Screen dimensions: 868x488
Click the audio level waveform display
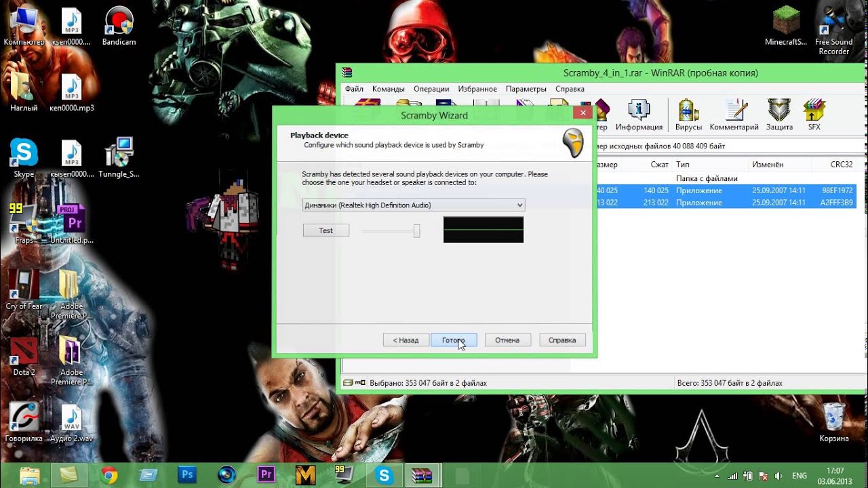click(484, 230)
